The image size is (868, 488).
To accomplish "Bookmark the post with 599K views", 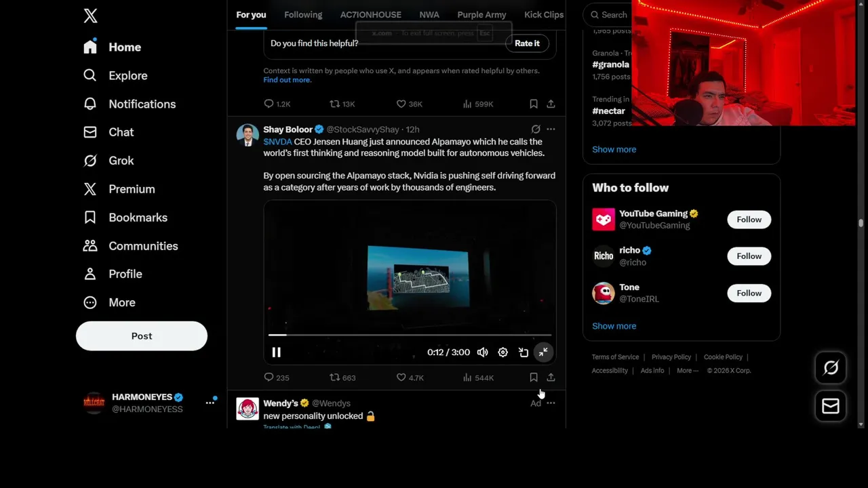I will pos(534,104).
